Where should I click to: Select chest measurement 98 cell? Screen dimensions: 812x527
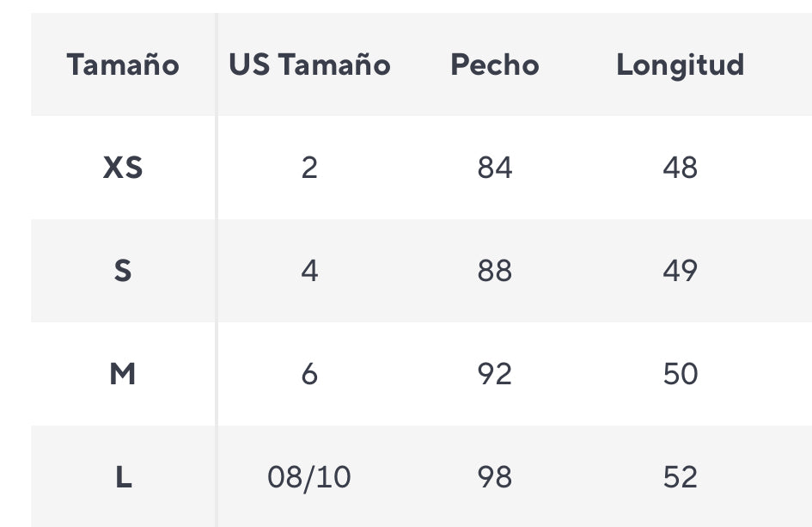[495, 477]
